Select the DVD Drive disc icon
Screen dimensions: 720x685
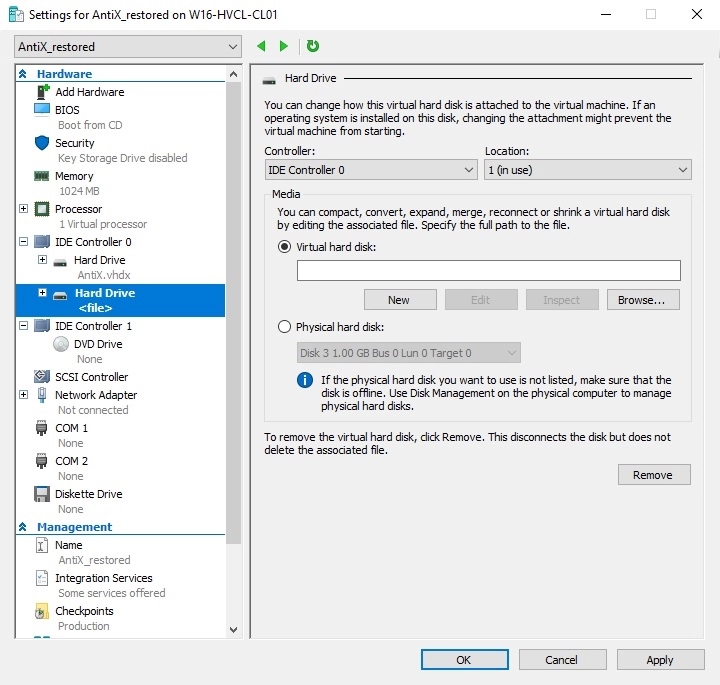pyautogui.click(x=61, y=344)
